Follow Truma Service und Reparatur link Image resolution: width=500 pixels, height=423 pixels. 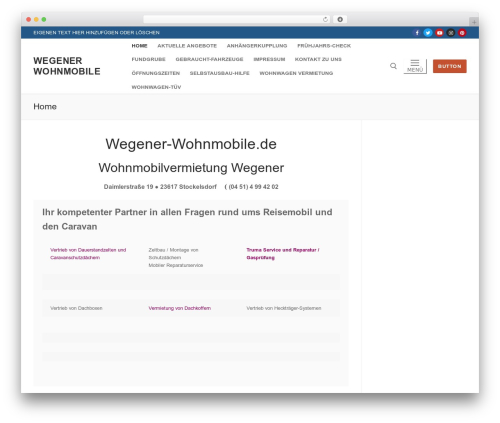[283, 254]
